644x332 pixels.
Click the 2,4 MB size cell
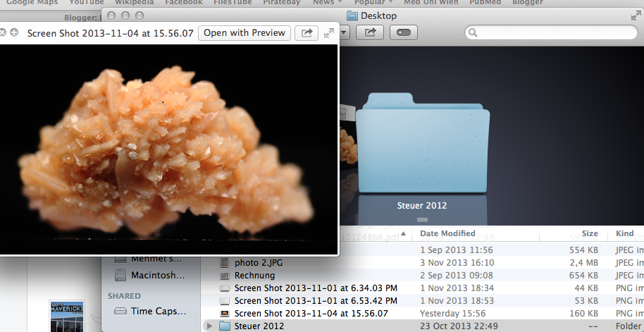(583, 262)
